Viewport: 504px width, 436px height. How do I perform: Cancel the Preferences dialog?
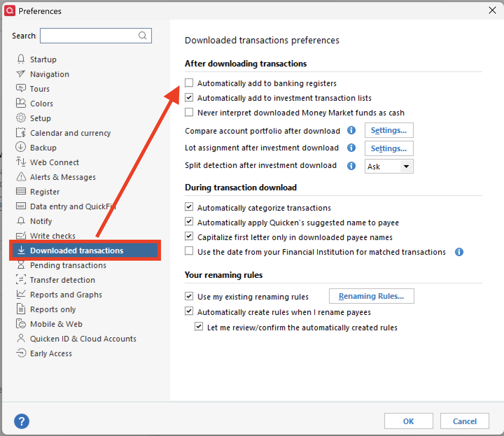[x=464, y=421]
